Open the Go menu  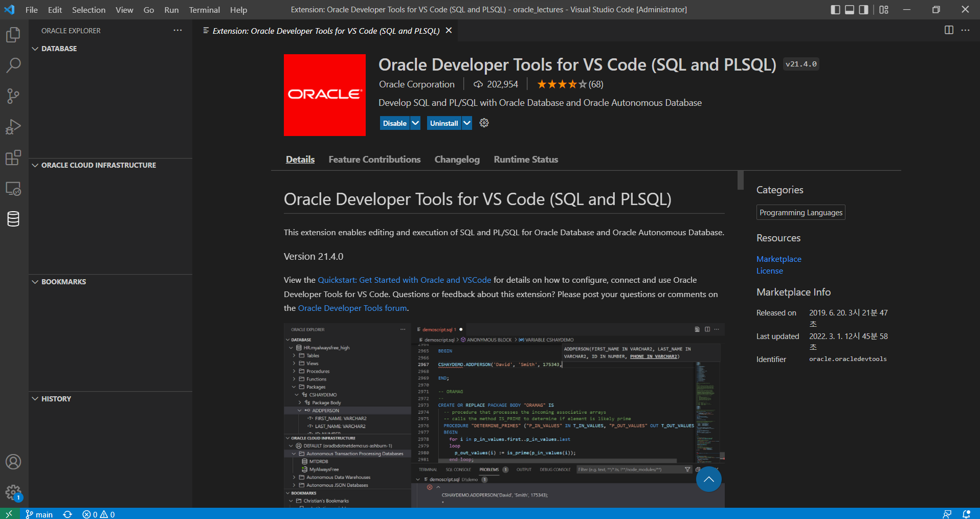[149, 10]
